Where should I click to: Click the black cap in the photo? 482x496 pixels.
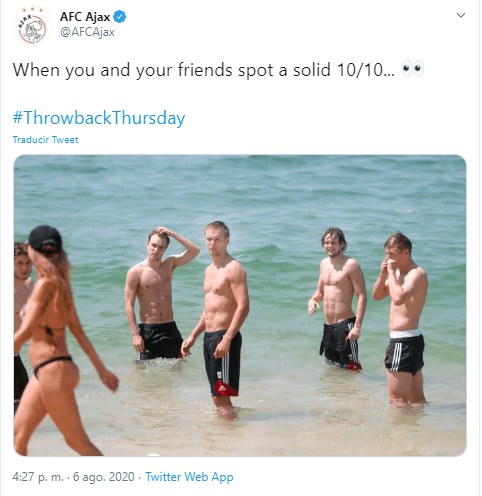[45, 239]
